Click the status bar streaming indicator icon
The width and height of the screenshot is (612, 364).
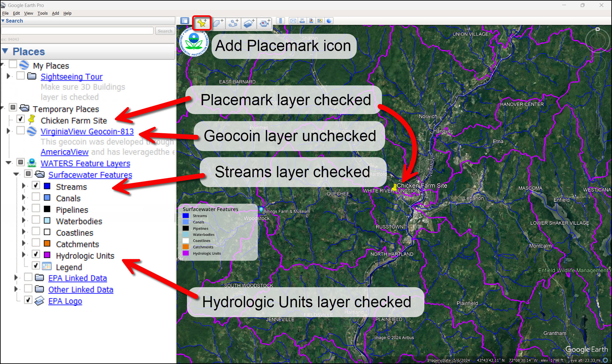click(x=605, y=360)
